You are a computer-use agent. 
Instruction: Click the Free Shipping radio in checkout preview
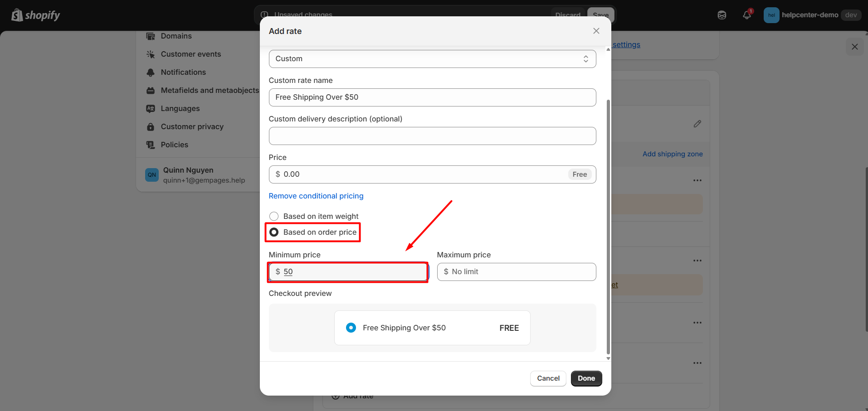[x=351, y=327]
